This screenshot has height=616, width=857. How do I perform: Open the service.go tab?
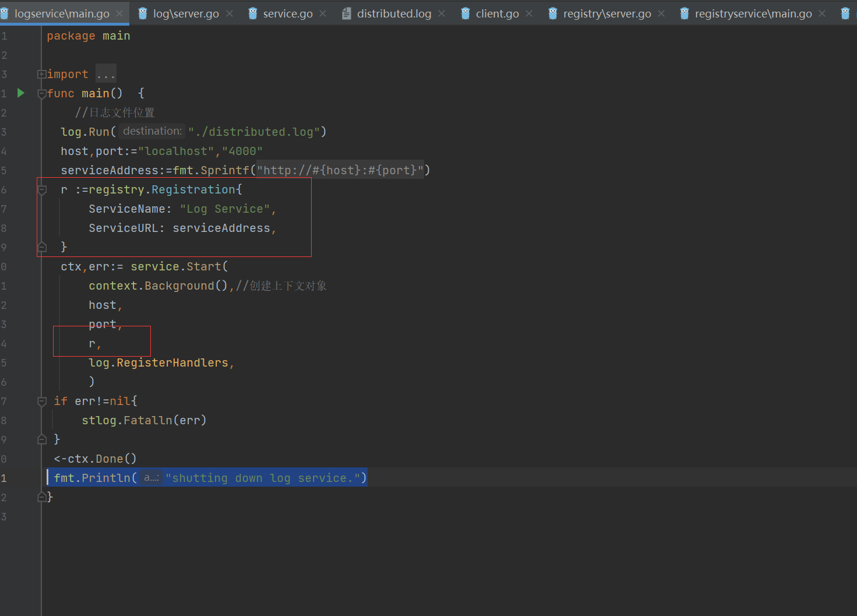coord(288,13)
